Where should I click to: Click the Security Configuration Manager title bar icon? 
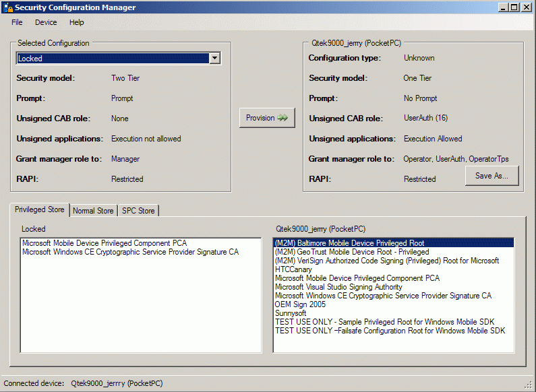8,7
